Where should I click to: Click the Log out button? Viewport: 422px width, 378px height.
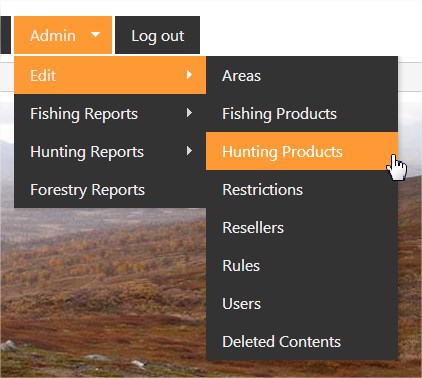coord(157,35)
